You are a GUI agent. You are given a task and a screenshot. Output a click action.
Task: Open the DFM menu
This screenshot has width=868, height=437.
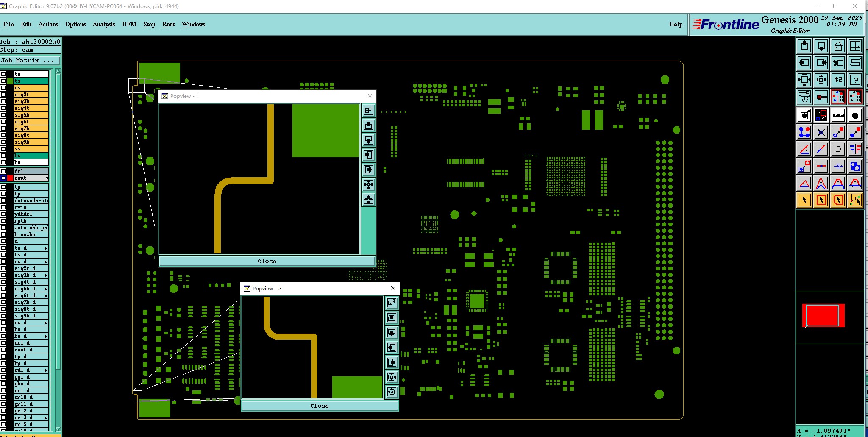(x=129, y=24)
